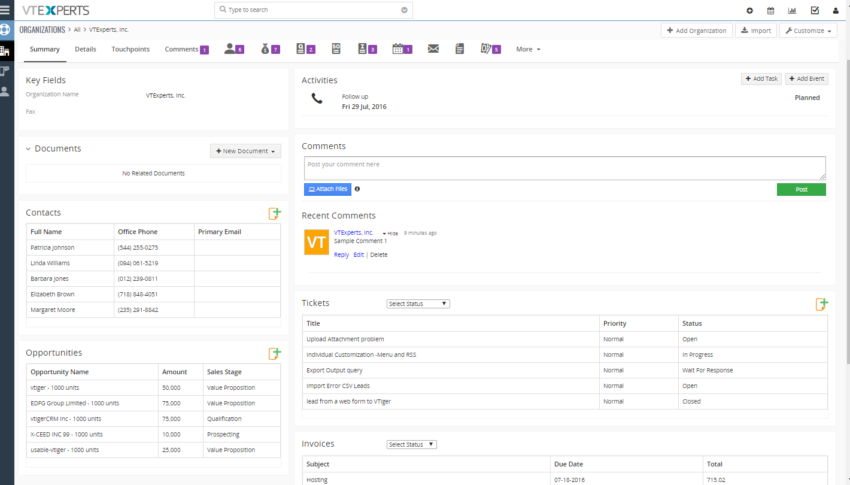The image size is (850, 485).
Task: Open the last tab icon with badge 5
Action: [x=490, y=49]
